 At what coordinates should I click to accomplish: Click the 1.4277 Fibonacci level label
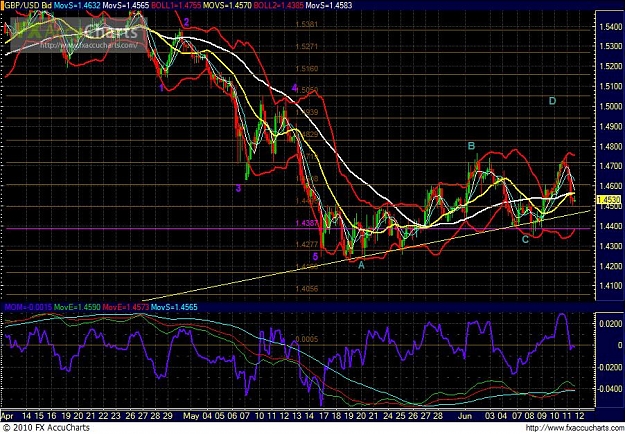tap(307, 244)
